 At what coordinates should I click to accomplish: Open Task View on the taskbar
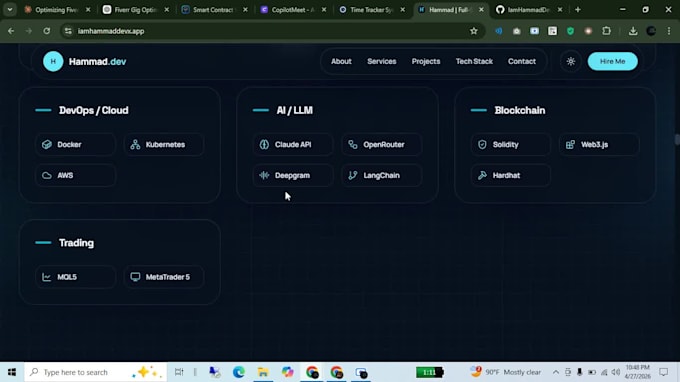tap(179, 372)
